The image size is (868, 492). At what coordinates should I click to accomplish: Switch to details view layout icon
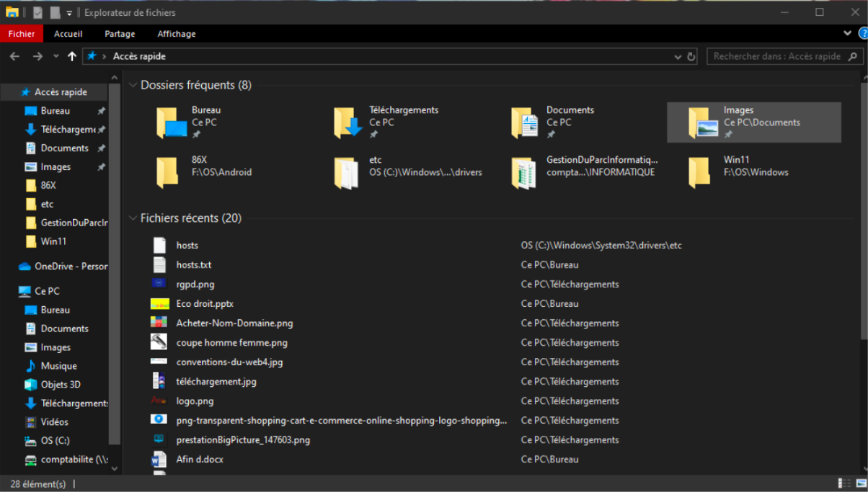point(843,483)
